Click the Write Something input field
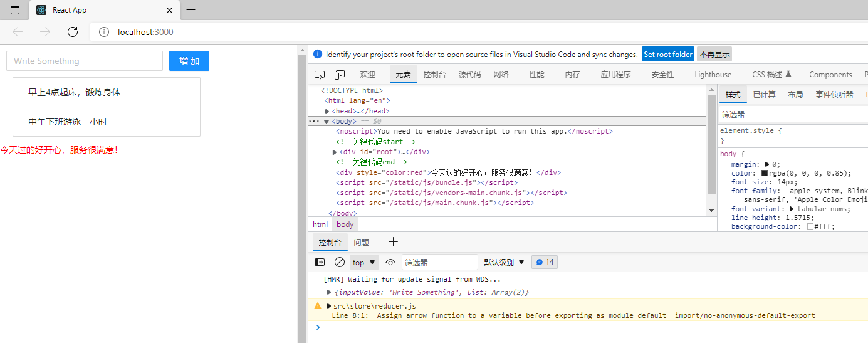 pyautogui.click(x=85, y=61)
